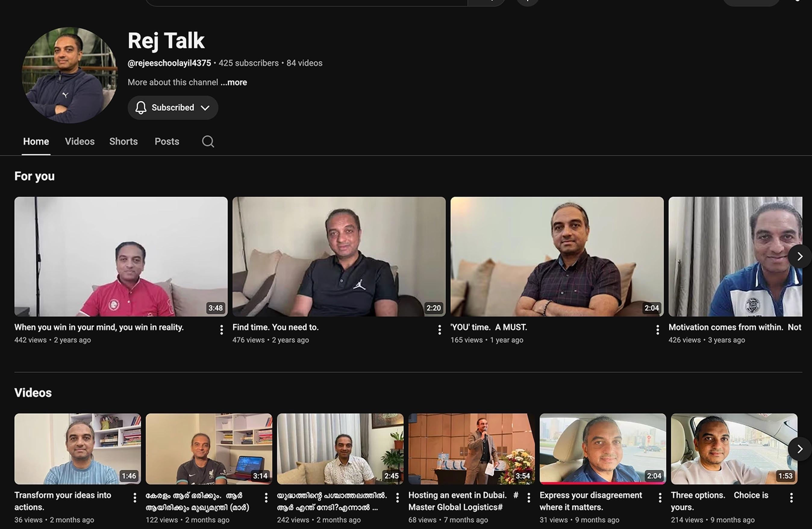Open options menu for 'Find time. You need to.'
The image size is (812, 529).
tap(439, 329)
